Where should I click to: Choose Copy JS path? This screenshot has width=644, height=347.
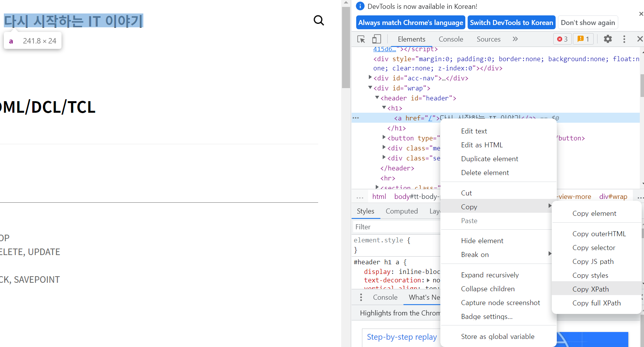(597, 262)
